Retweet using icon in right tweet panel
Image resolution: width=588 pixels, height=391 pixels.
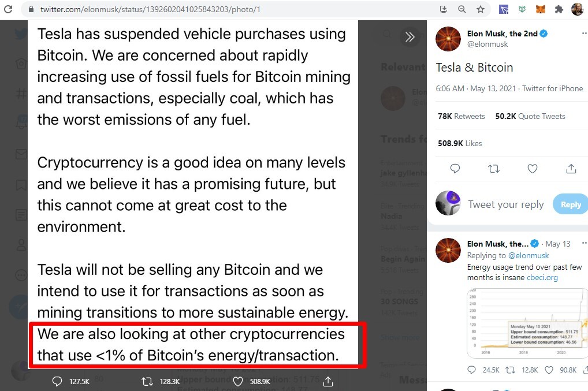pyautogui.click(x=494, y=169)
